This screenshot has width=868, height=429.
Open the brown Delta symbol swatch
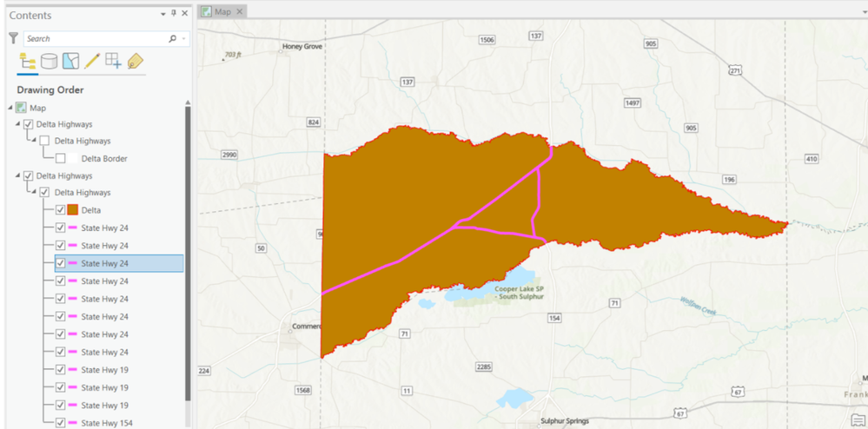click(72, 210)
